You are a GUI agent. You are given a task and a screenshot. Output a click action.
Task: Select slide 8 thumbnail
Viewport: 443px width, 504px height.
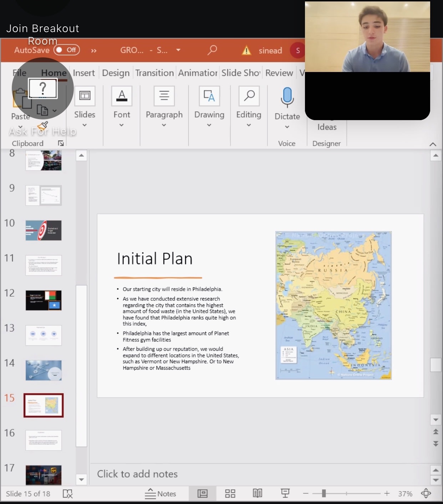44,160
